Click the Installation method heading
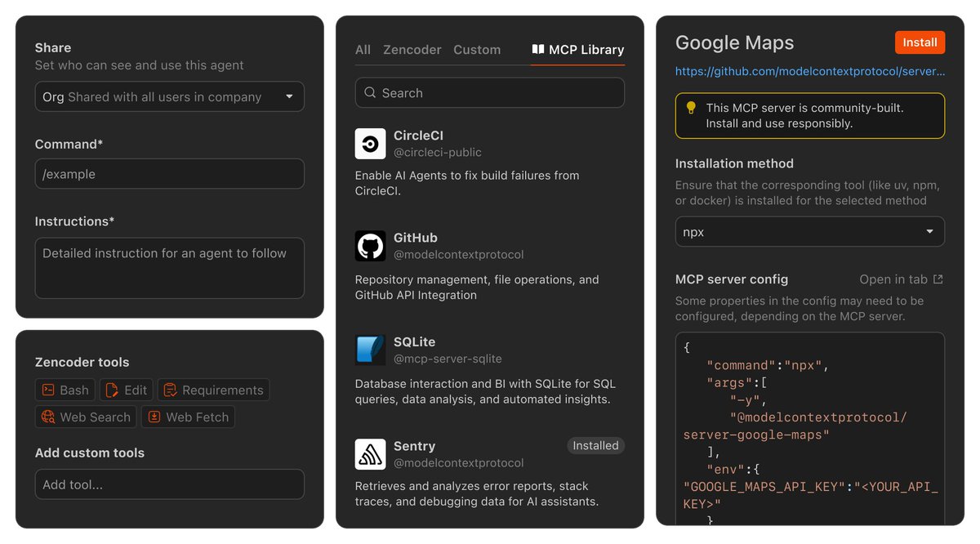The width and height of the screenshot is (980, 544). pyautogui.click(x=734, y=163)
